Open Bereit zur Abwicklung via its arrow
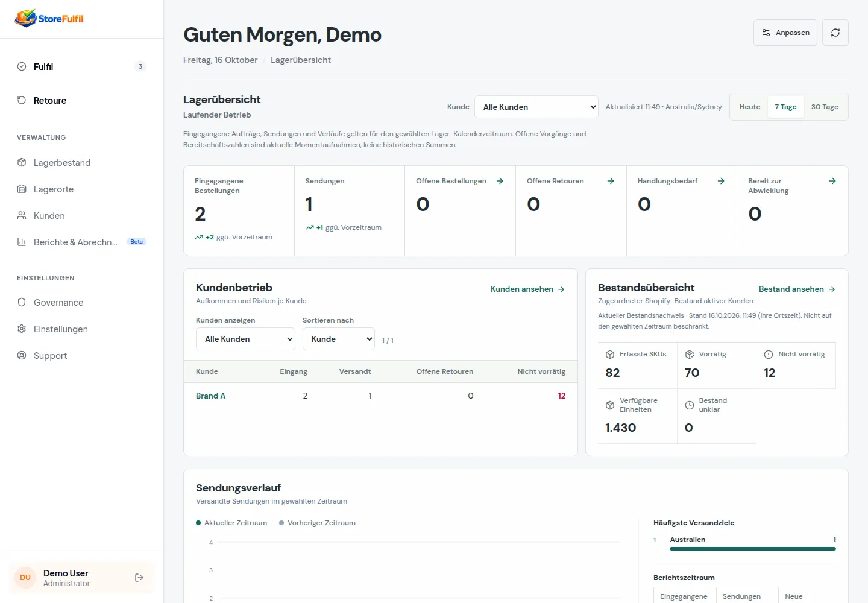Viewport: 868px width, 603px height. click(x=832, y=181)
